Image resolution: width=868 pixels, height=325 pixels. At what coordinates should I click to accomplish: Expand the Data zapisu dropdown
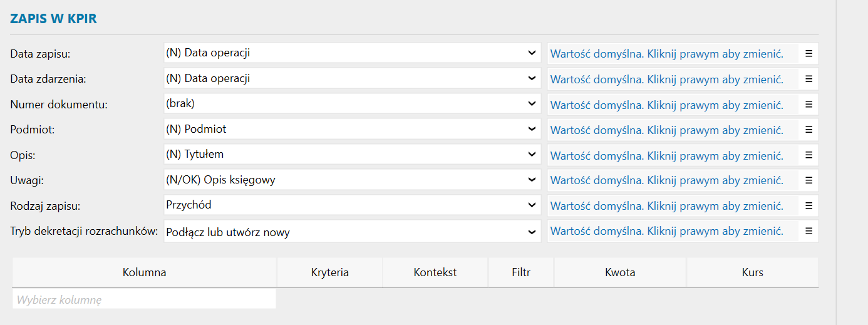(352, 53)
